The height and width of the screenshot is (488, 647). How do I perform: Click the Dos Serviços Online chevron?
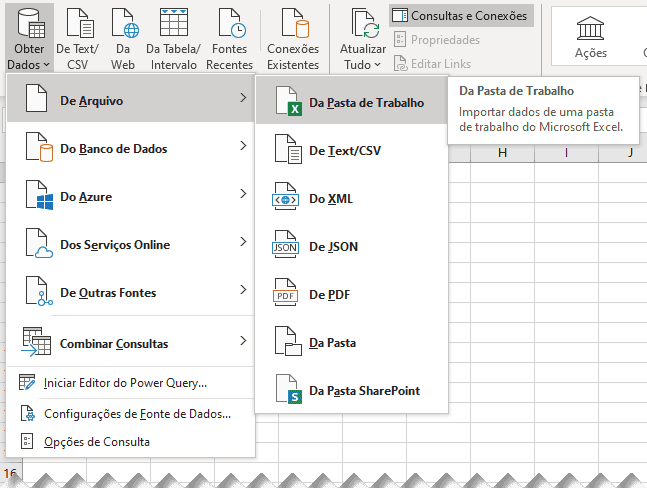coord(243,241)
